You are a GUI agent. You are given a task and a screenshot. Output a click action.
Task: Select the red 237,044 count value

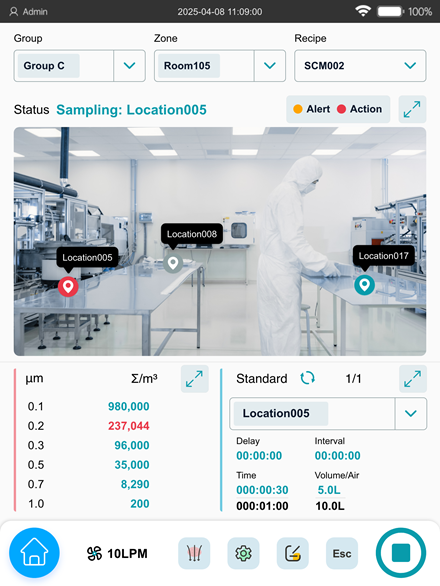[129, 426]
